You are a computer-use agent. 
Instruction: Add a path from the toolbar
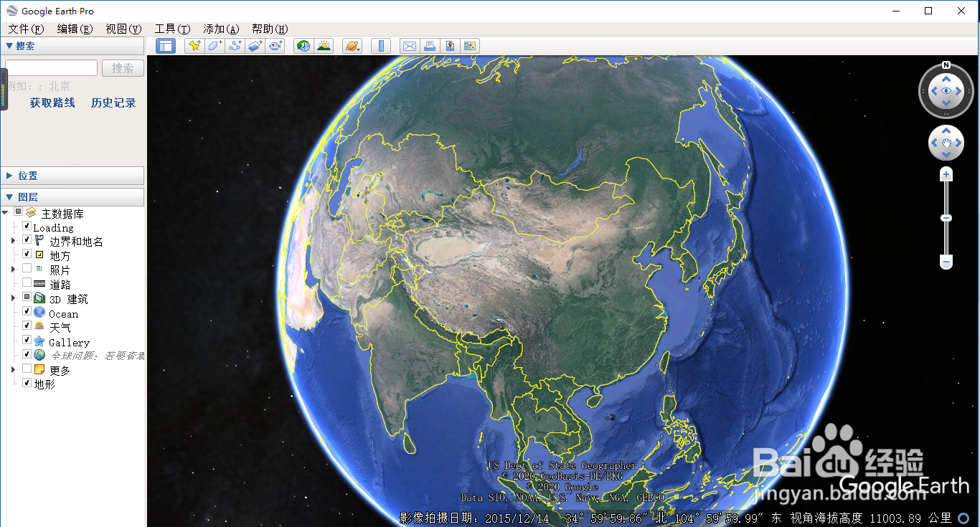235,46
